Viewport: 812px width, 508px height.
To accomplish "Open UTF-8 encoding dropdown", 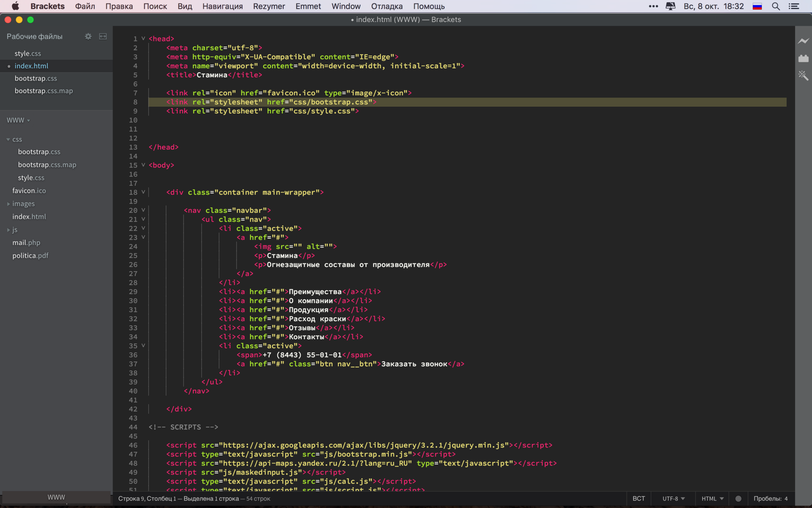I will [x=673, y=499].
